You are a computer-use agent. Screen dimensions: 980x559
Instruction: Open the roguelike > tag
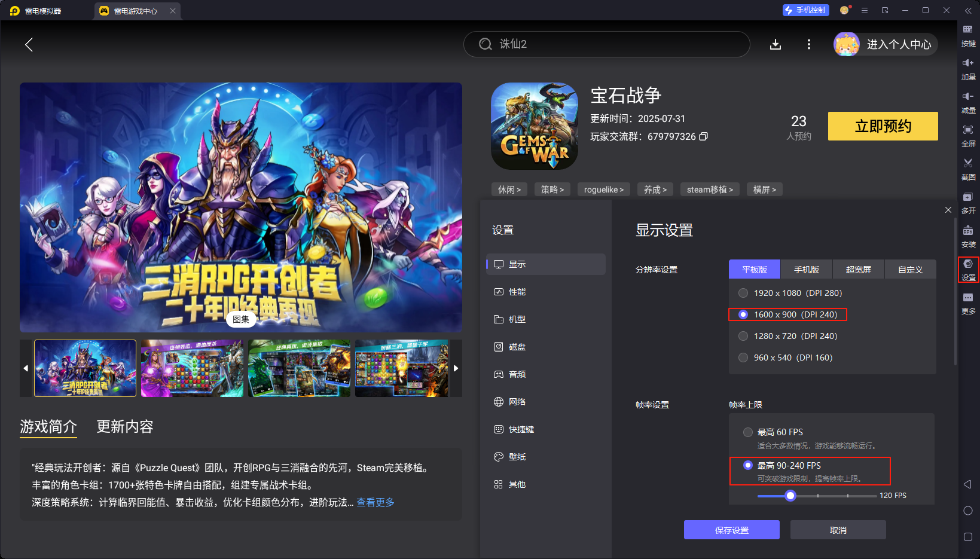[x=604, y=190]
